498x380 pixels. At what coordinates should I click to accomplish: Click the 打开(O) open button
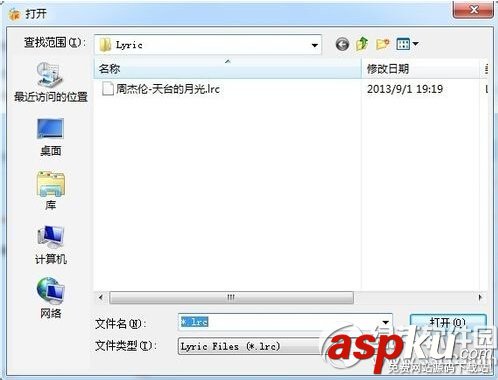tap(448, 322)
